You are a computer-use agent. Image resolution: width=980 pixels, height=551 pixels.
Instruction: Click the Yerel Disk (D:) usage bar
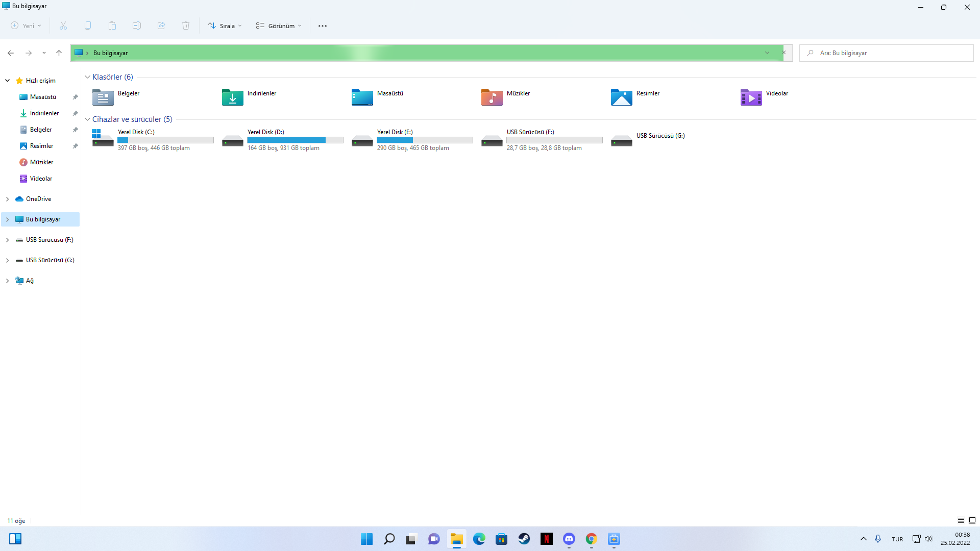click(295, 140)
